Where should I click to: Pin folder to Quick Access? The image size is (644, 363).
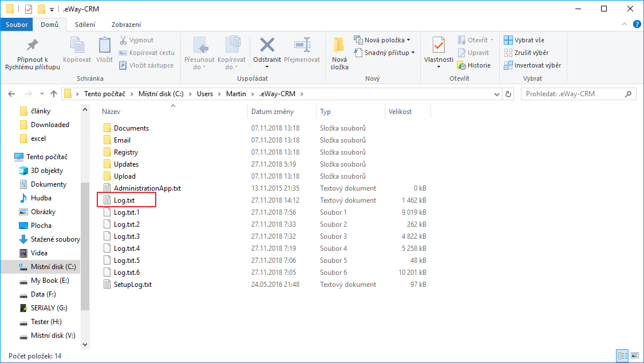(x=33, y=53)
